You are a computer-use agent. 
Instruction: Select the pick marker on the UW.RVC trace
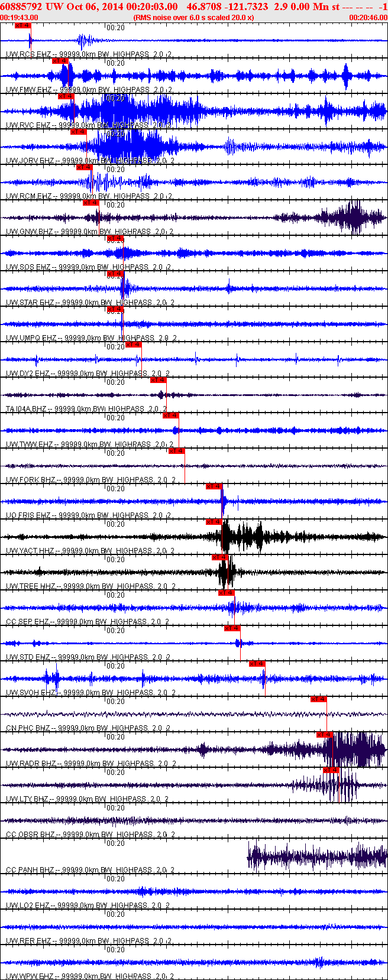click(66, 96)
